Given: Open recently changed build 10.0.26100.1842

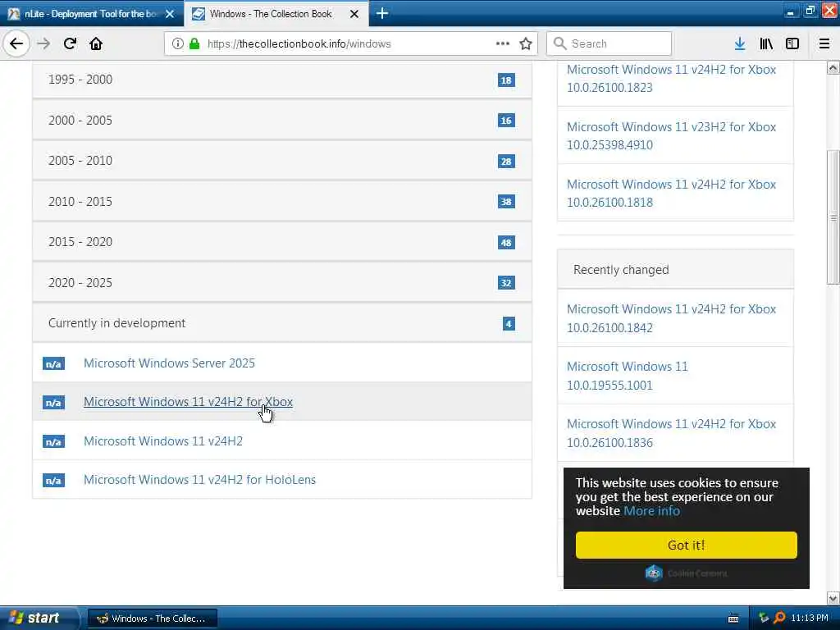Looking at the screenshot, I should pyautogui.click(x=671, y=318).
